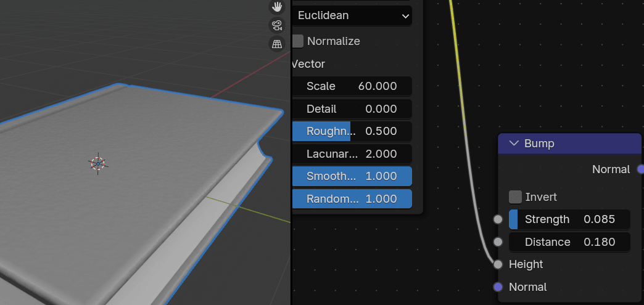Click the Roughness slider set to 0.500
644x305 pixels.
352,131
